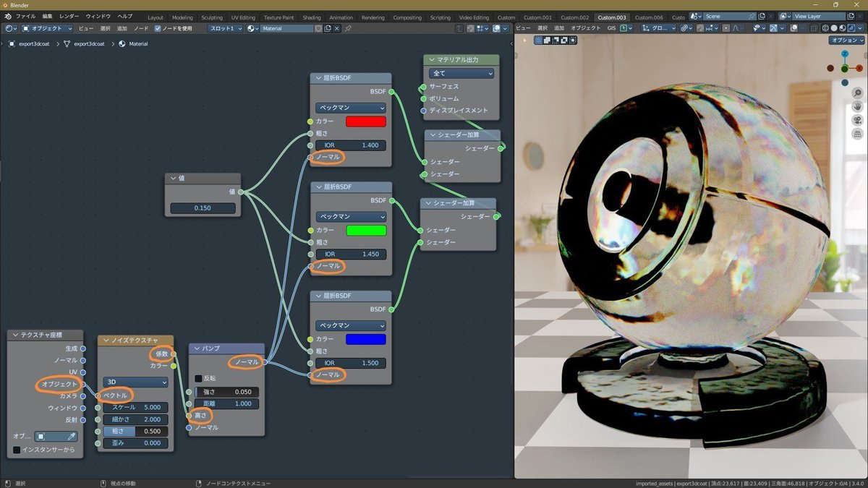
Task: Select the first box-select mode icon in viewport
Action: [538, 40]
